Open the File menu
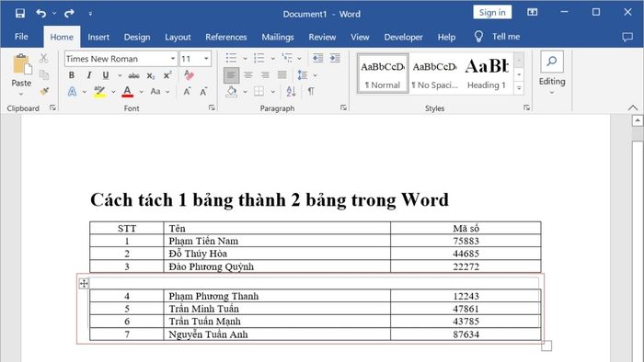 21,37
